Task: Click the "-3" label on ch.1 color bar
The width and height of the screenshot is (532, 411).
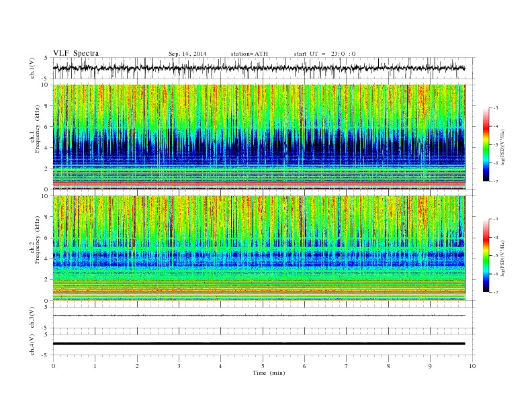Action: point(496,108)
